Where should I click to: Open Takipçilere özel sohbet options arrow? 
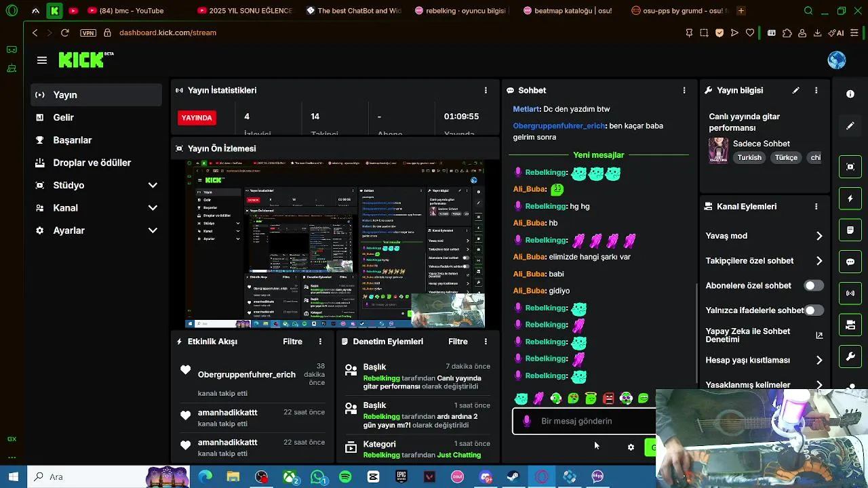coord(819,261)
